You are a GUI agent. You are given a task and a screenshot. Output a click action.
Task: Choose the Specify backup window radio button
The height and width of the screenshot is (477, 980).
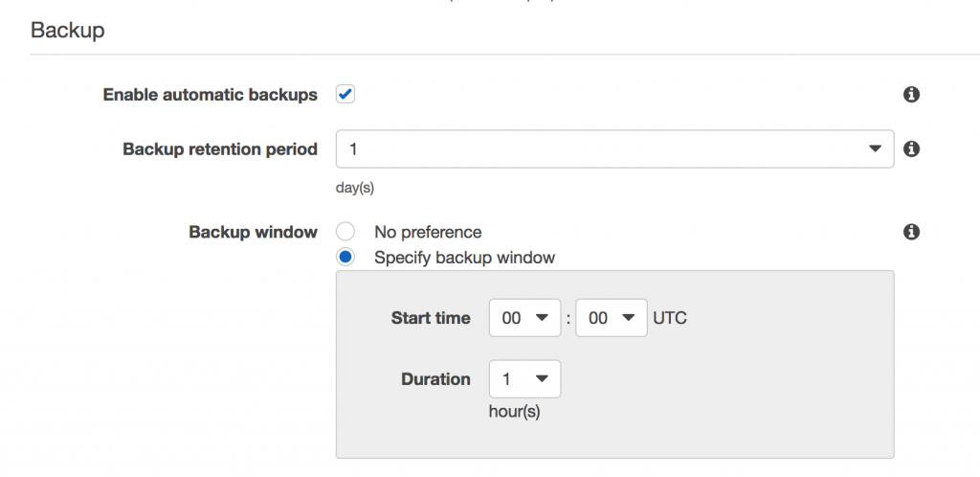pos(345,257)
